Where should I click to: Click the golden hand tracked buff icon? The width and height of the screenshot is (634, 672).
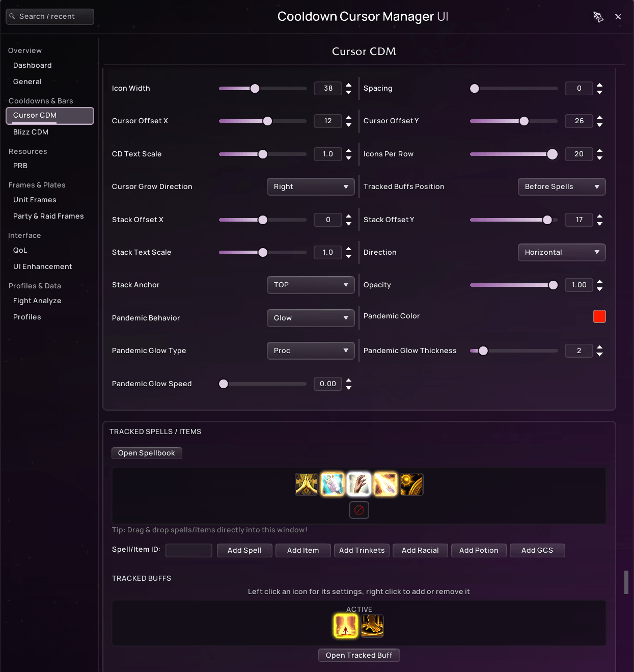click(372, 626)
